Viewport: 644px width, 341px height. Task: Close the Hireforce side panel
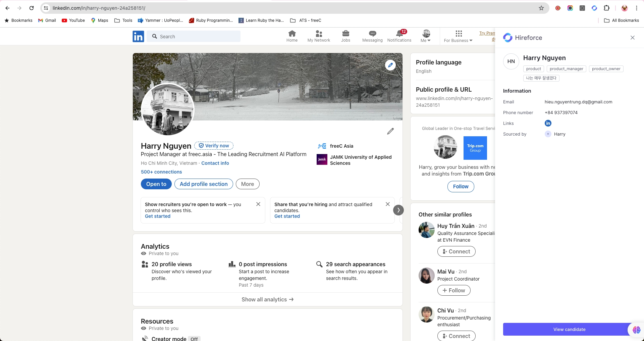coord(632,38)
